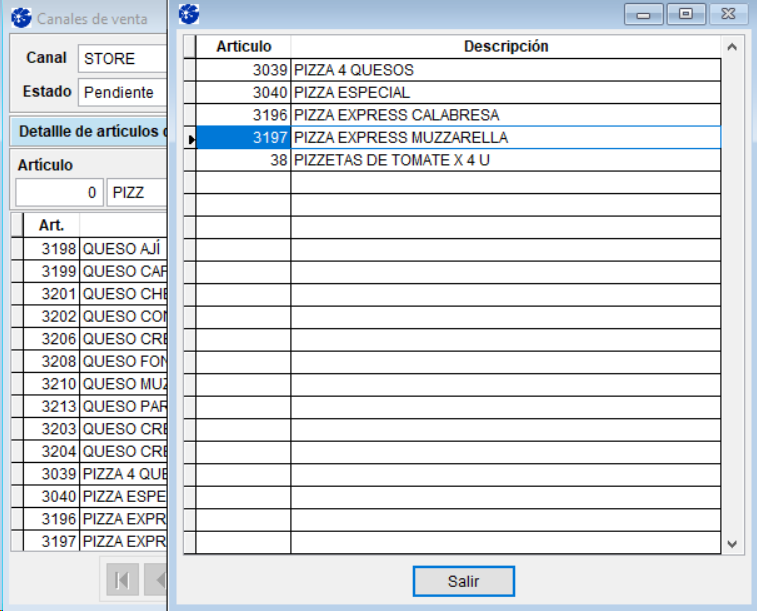Click the Artículo search field containing PIZZ
The width and height of the screenshot is (757, 611).
point(135,192)
